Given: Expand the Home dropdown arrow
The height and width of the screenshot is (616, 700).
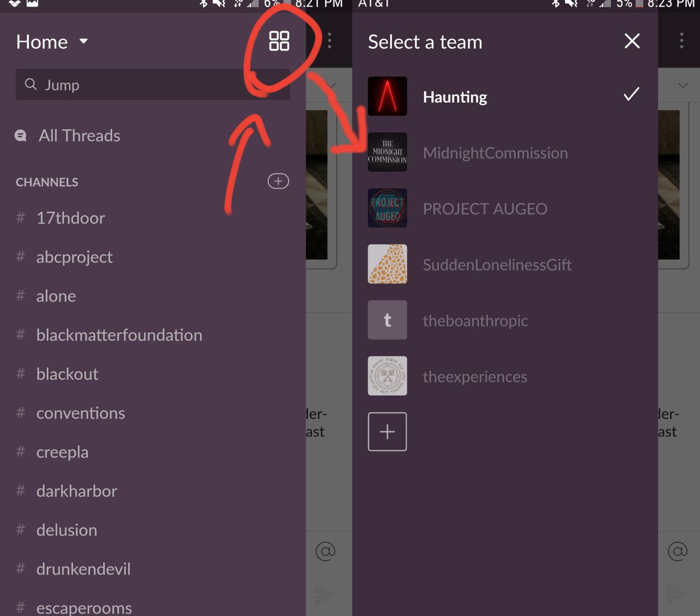Looking at the screenshot, I should [84, 41].
